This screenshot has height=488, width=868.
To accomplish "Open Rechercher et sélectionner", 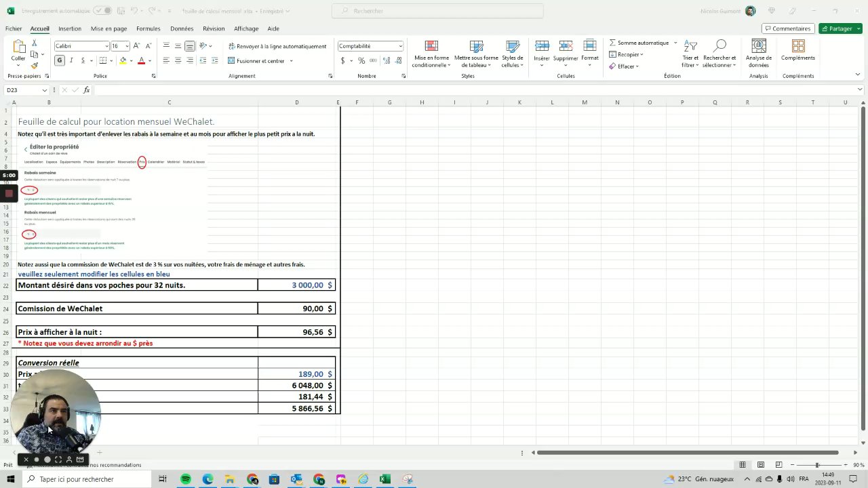I will coord(719,54).
